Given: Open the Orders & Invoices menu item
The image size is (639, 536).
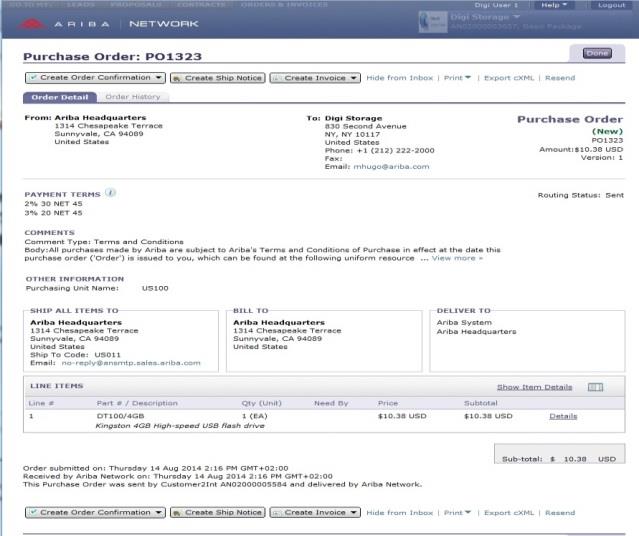Looking at the screenshot, I should [284, 4].
